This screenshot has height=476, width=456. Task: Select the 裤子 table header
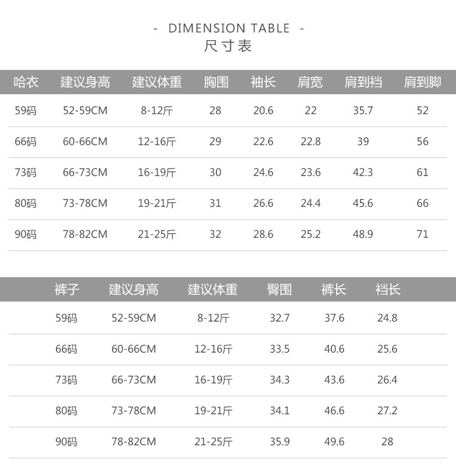point(66,289)
